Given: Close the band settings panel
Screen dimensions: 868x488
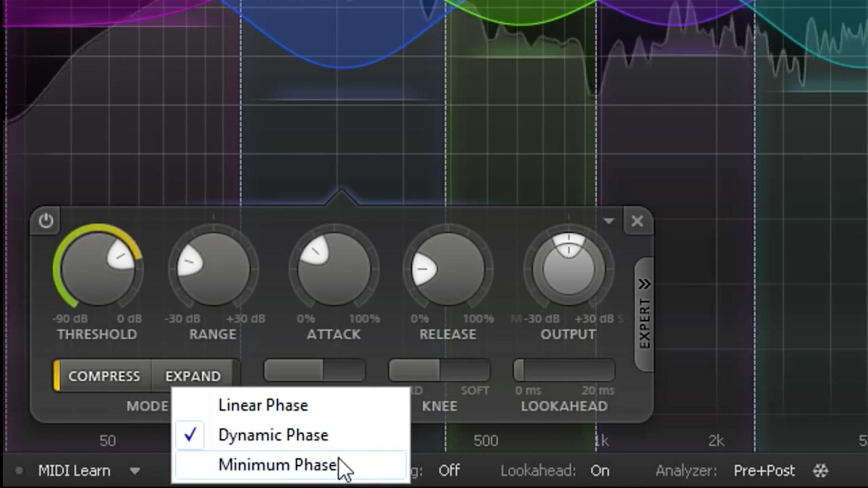Looking at the screenshot, I should pos(637,221).
